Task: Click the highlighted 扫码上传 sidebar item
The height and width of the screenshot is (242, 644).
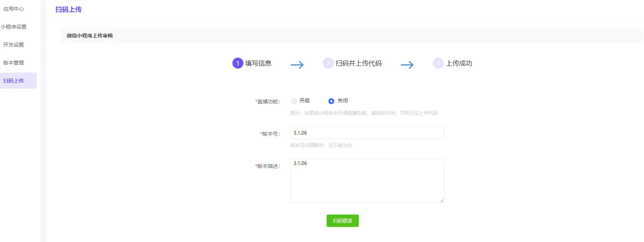Action: click(14, 81)
